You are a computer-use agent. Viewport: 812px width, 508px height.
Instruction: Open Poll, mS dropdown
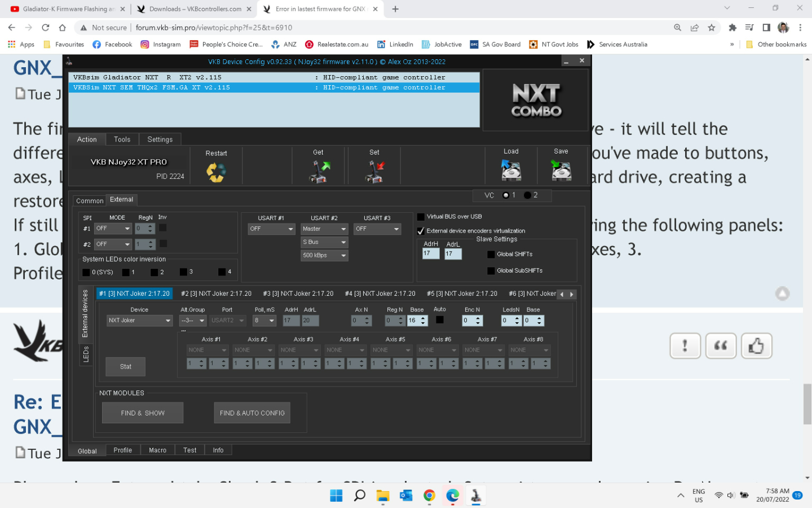(264, 321)
